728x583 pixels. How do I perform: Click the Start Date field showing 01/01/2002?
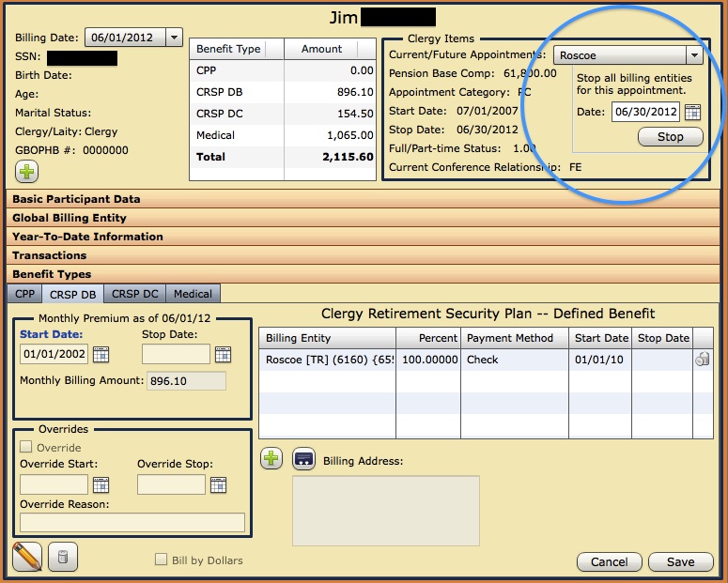click(x=54, y=354)
